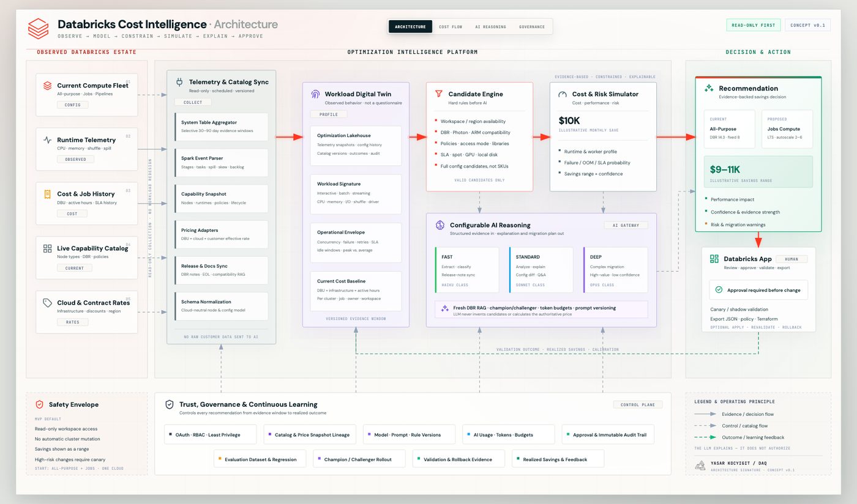The height and width of the screenshot is (504, 857).
Task: Click the Evaluation Dataset & Regression chip
Action: point(260,459)
